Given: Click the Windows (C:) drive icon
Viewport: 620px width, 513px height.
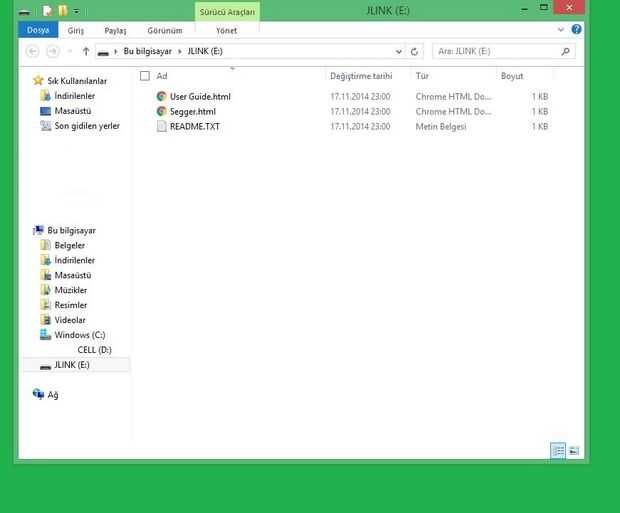Looking at the screenshot, I should [45, 335].
